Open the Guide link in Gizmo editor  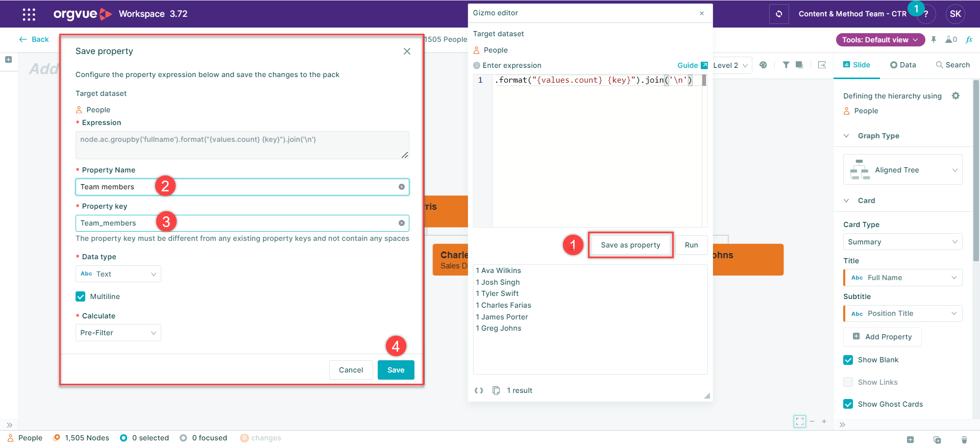(x=693, y=65)
